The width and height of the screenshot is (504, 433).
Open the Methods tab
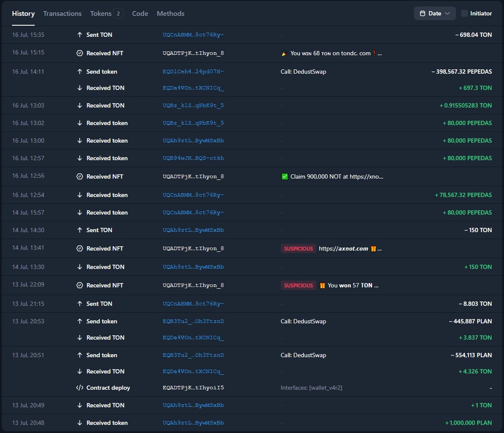pyautogui.click(x=171, y=14)
